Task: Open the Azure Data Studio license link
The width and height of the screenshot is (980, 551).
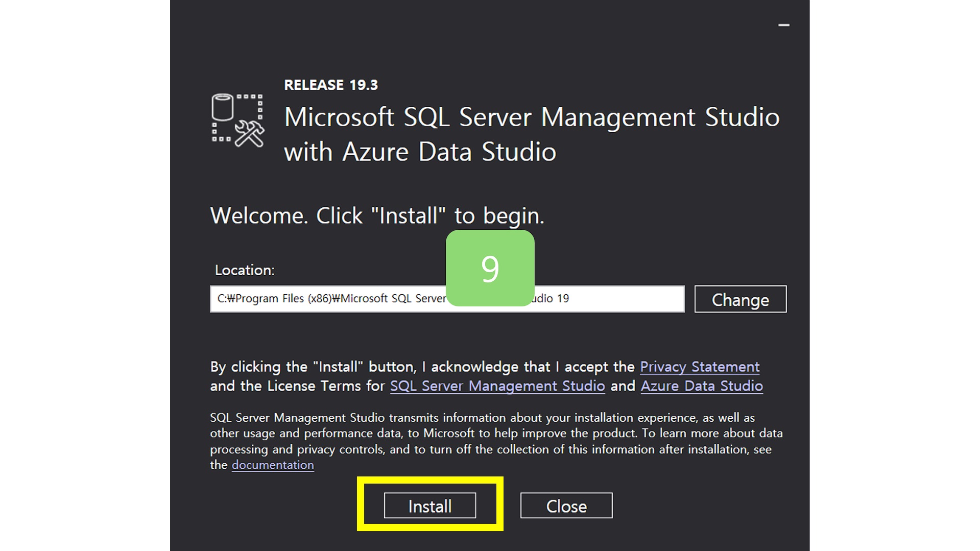Action: [702, 386]
